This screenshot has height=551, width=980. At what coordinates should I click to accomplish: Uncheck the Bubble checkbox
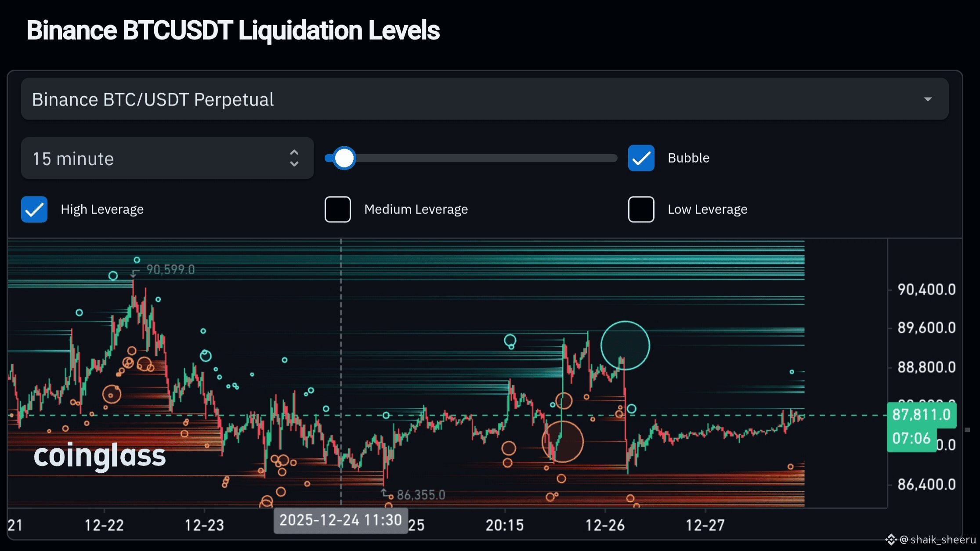click(641, 158)
